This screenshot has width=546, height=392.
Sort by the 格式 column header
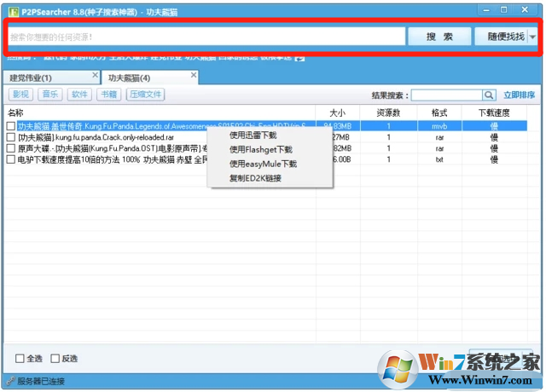(x=439, y=113)
